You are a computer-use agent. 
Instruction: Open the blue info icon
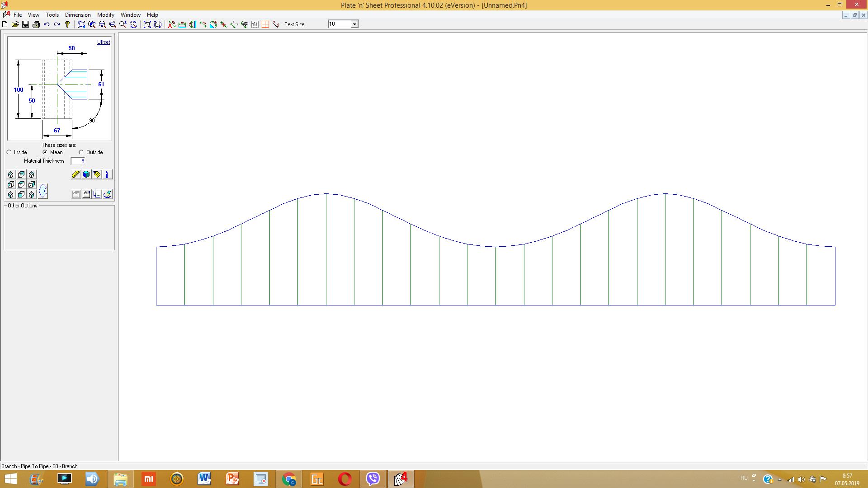coord(107,174)
